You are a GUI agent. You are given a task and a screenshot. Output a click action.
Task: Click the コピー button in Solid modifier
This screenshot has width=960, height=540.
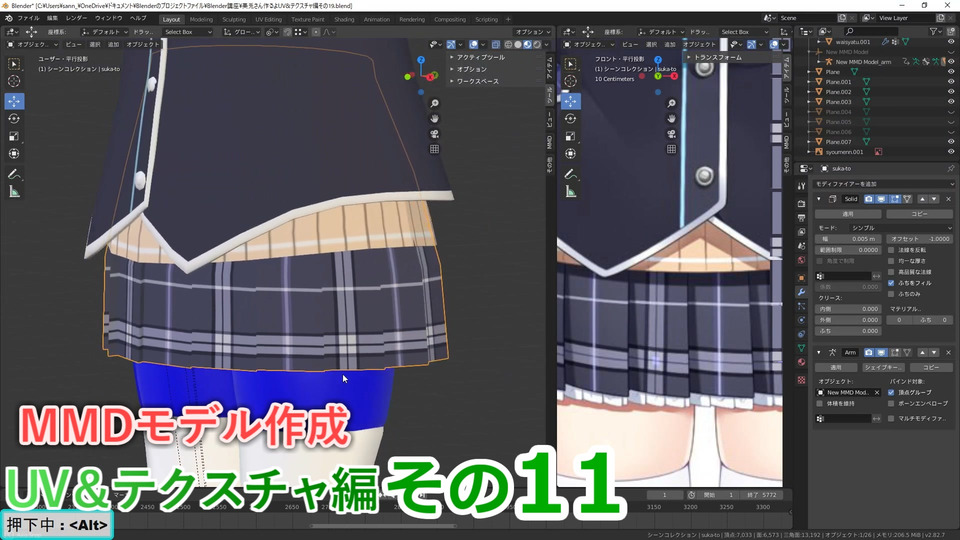918,214
